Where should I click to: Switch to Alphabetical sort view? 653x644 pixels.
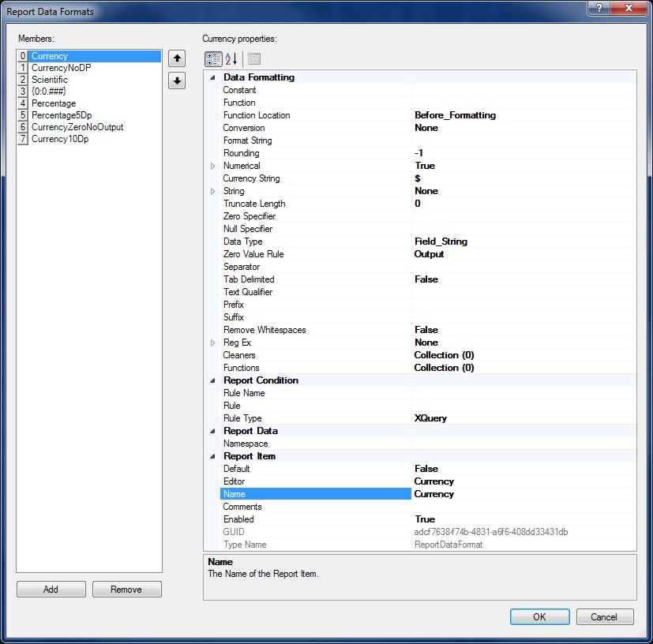coord(231,59)
